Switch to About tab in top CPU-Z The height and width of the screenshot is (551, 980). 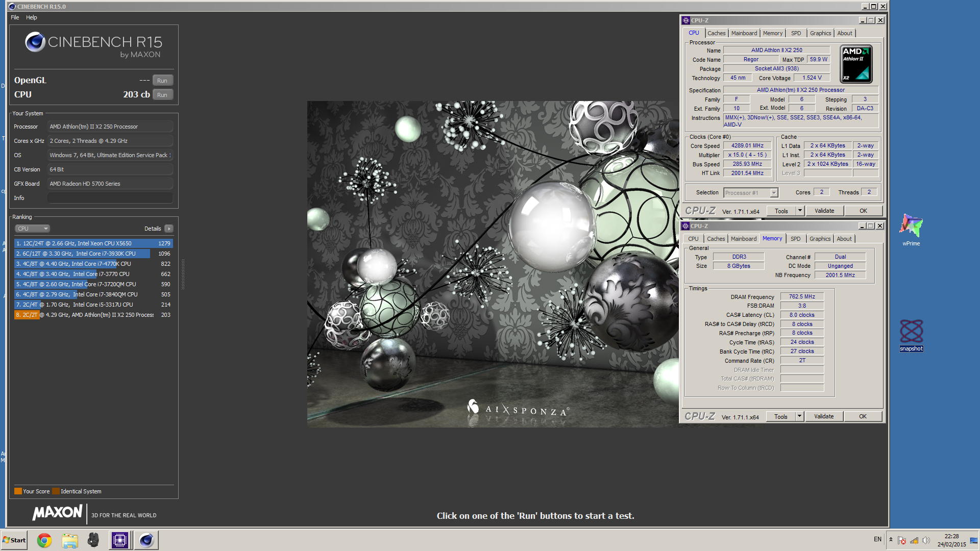coord(845,33)
